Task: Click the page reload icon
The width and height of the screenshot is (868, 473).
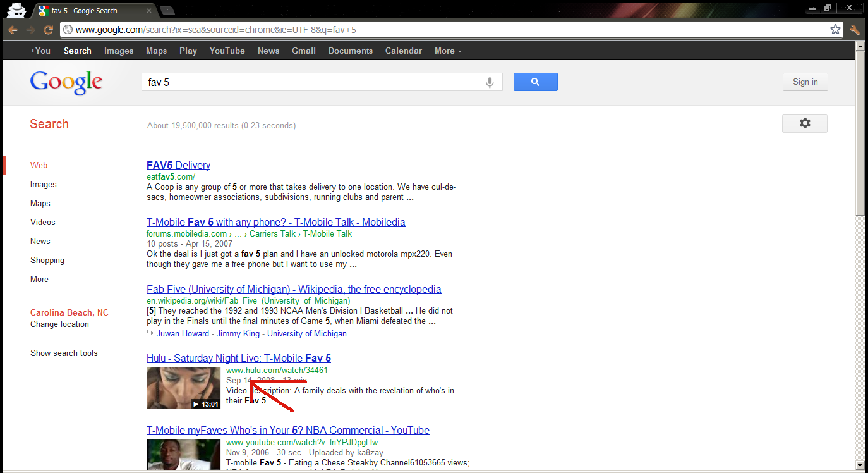Action: tap(48, 30)
